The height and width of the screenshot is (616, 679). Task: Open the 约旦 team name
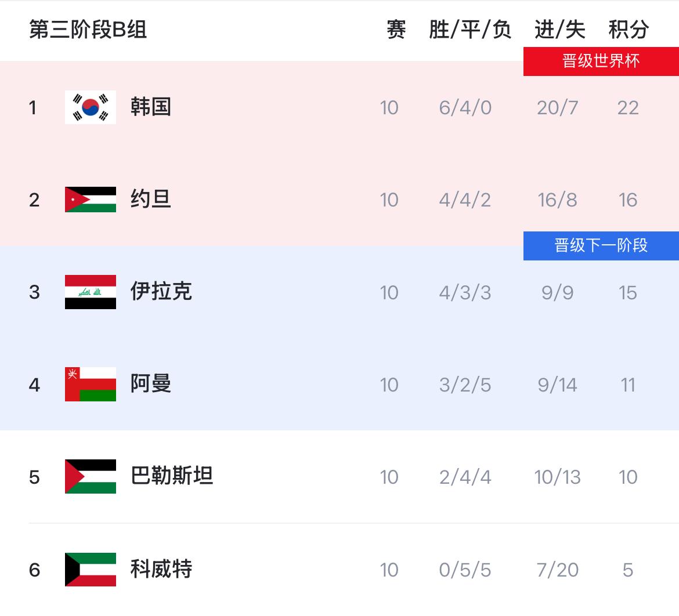(x=151, y=199)
